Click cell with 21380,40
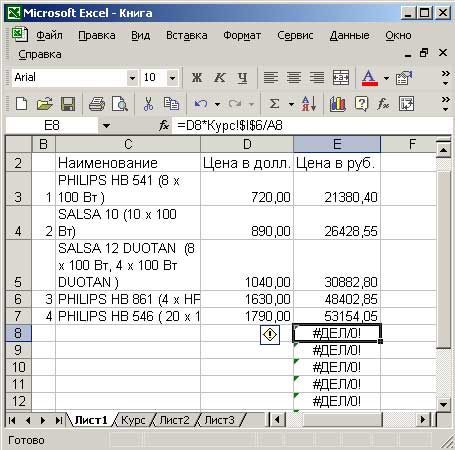This screenshot has width=455, height=450. point(337,189)
